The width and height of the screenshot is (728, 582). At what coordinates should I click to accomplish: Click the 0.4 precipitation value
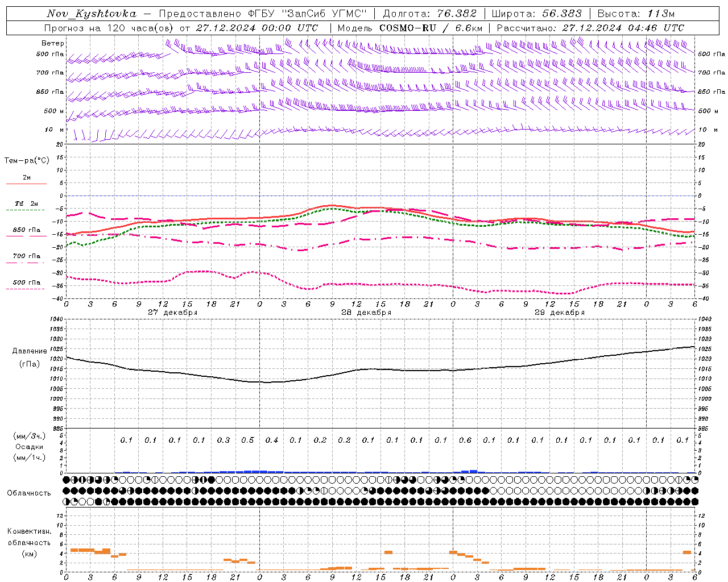272,440
